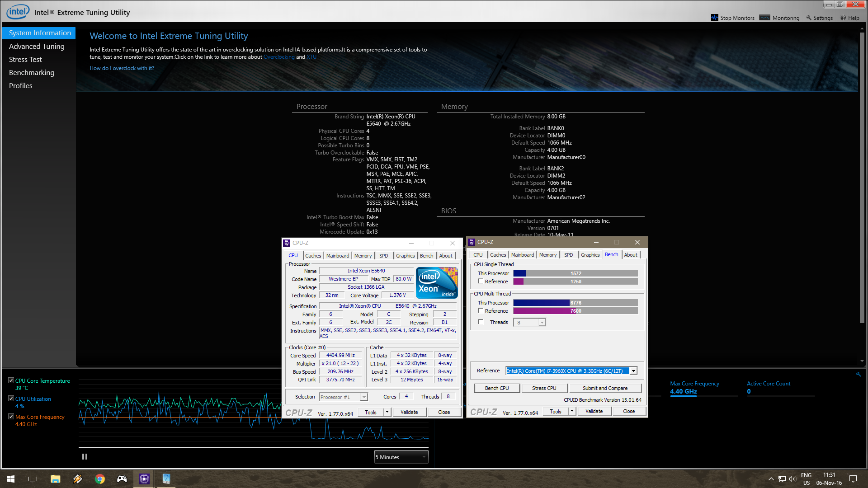This screenshot has width=868, height=488.
Task: Open benchmark Reference CPU dropdown
Action: (571, 371)
